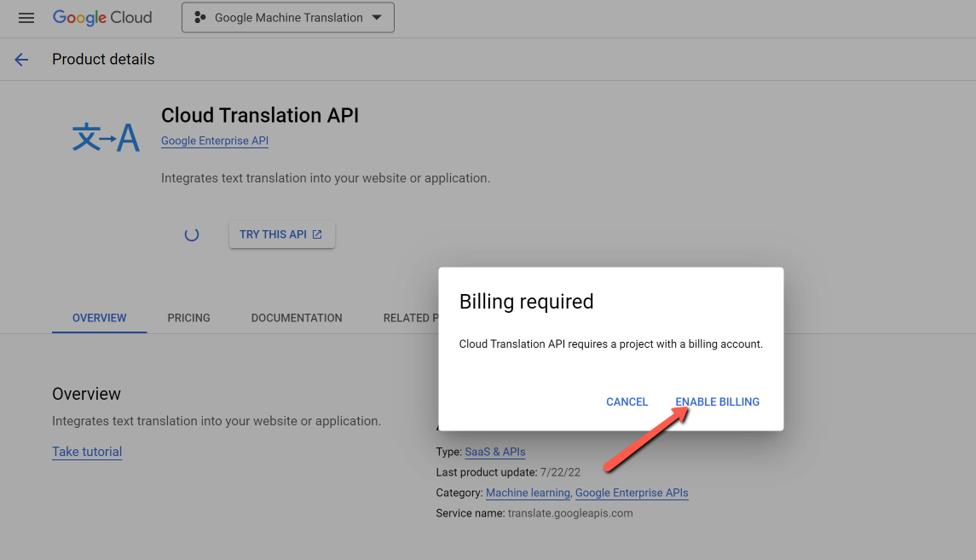The image size is (976, 560).
Task: Switch to the OVERVIEW tab
Action: [x=100, y=318]
